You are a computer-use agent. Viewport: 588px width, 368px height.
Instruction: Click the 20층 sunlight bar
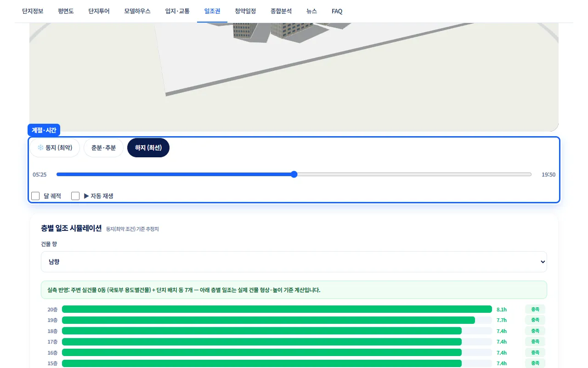277,310
